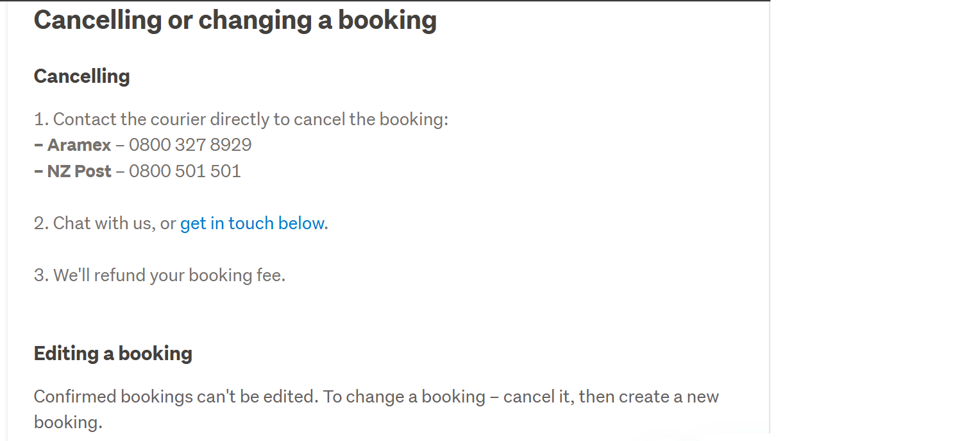Click the Aramex phone number 0800 327 8929

[x=190, y=145]
